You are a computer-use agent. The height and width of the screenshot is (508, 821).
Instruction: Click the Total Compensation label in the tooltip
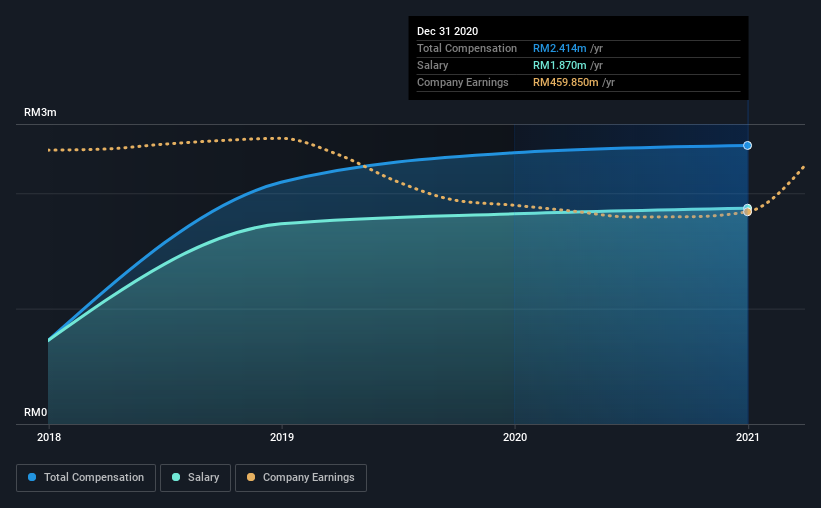[x=467, y=48]
